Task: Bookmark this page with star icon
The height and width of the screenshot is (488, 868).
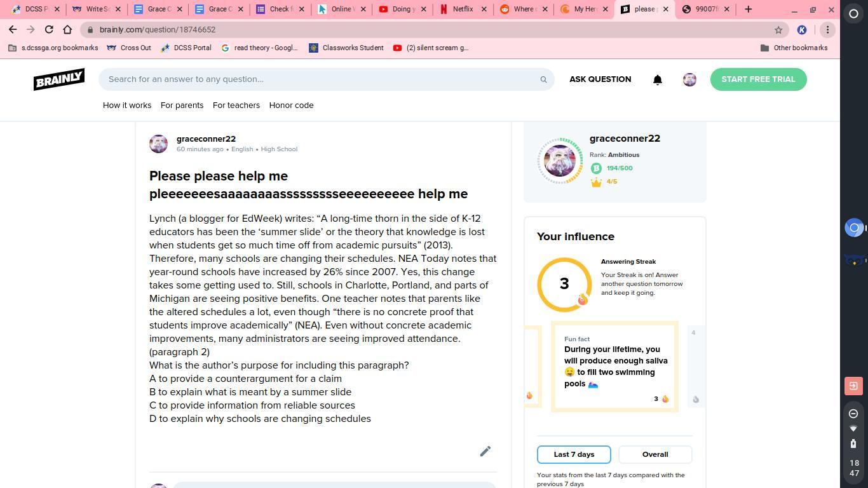Action: pos(778,30)
